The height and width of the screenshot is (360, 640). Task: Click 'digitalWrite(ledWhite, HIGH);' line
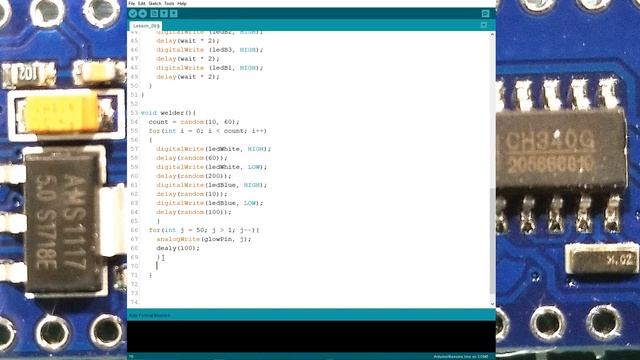[x=213, y=149]
